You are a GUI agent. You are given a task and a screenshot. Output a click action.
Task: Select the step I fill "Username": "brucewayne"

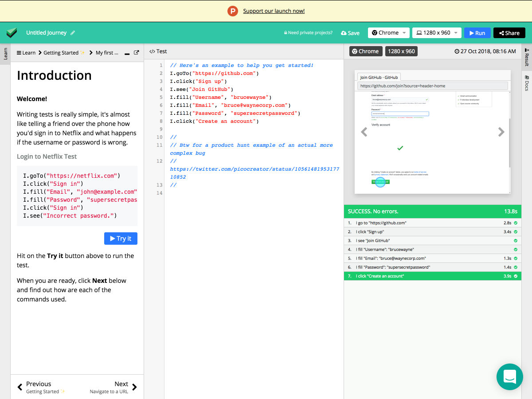coord(433,250)
